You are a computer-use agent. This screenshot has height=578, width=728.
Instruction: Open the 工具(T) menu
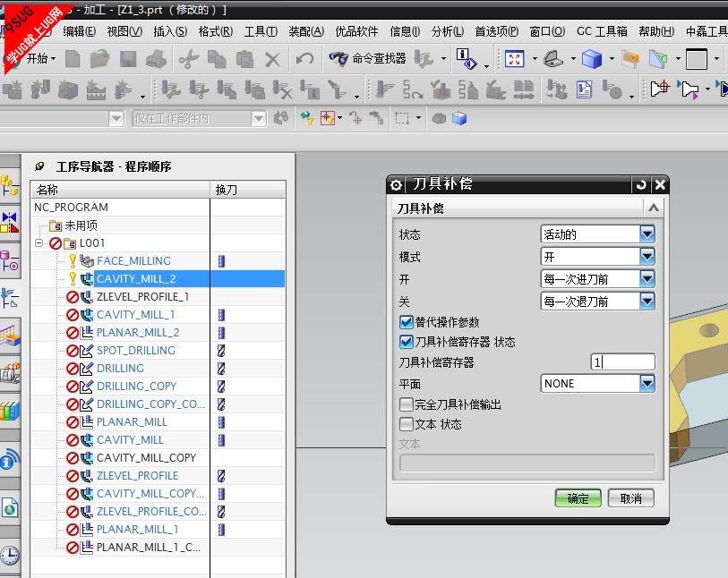[261, 31]
